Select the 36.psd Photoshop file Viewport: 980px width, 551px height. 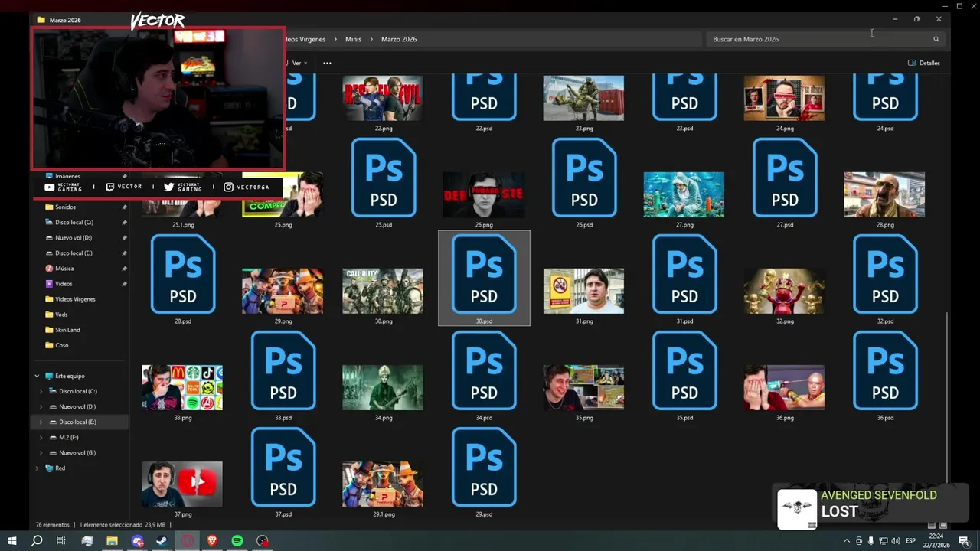pyautogui.click(x=885, y=370)
